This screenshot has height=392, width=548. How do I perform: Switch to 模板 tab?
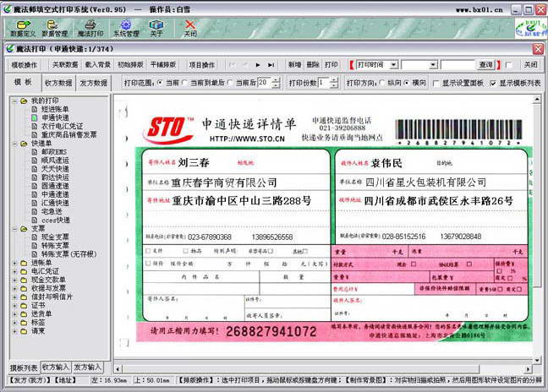(x=23, y=83)
